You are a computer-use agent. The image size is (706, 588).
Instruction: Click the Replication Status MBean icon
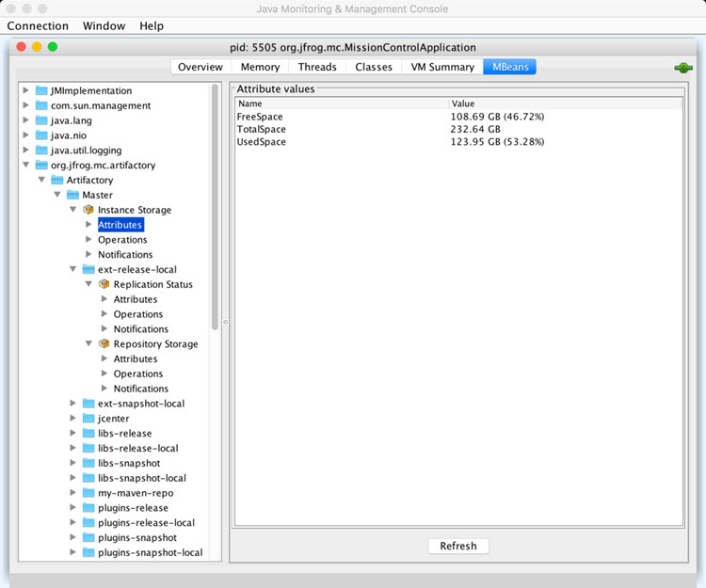tap(104, 284)
